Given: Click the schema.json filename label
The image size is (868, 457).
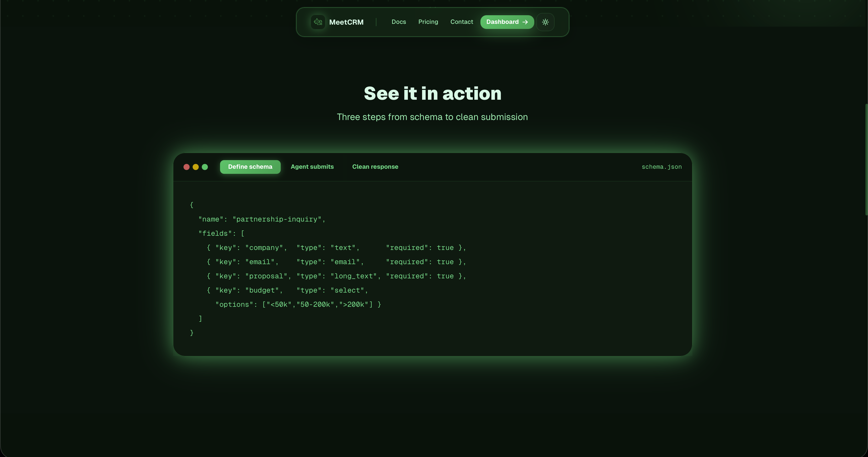Looking at the screenshot, I should (661, 167).
